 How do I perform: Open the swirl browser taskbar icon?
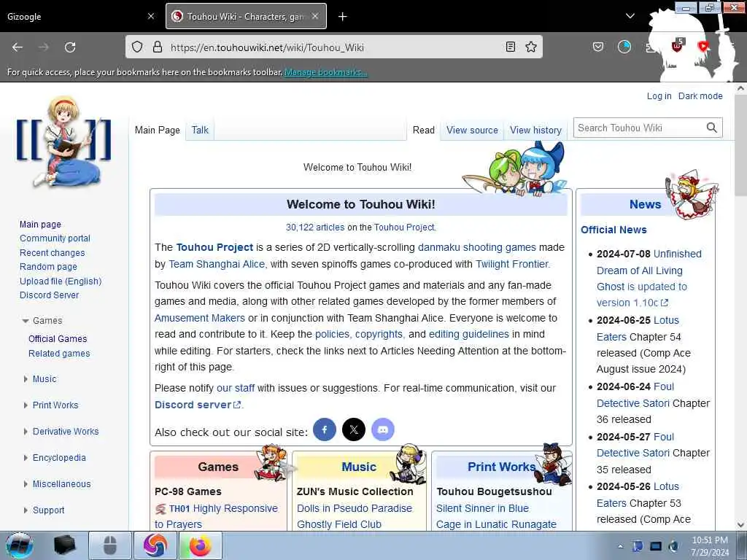(x=155, y=545)
